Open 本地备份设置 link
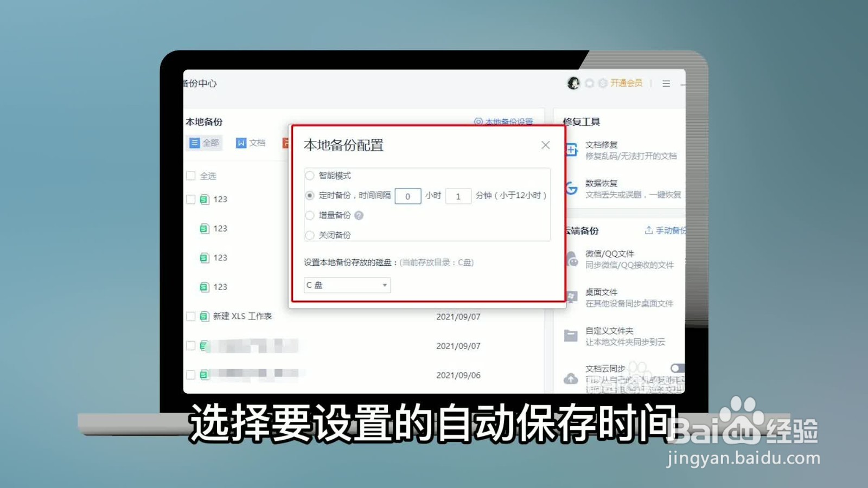Image resolution: width=868 pixels, height=488 pixels. pyautogui.click(x=503, y=121)
